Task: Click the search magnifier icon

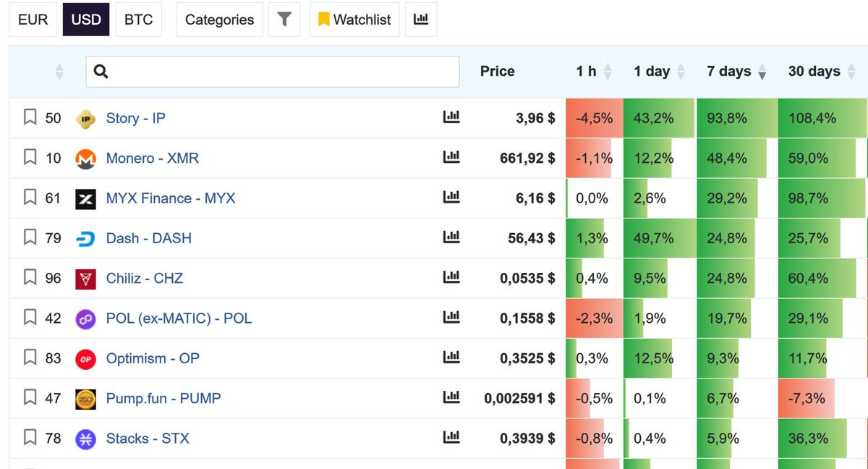Action: click(101, 72)
